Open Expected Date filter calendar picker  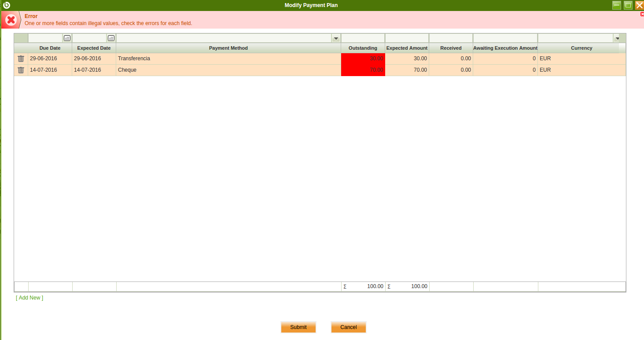[111, 38]
